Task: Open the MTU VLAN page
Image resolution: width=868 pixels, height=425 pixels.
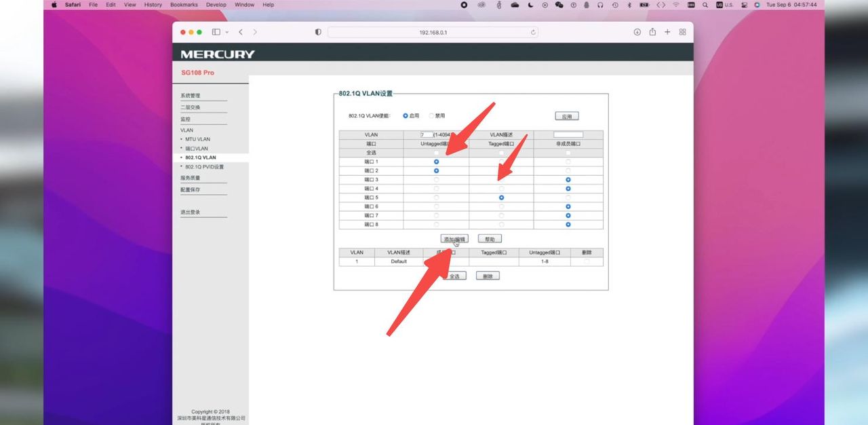Action: pyautogui.click(x=197, y=139)
